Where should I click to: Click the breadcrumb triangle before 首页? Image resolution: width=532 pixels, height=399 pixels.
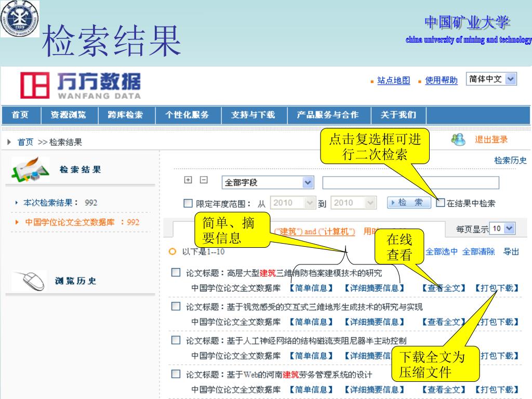point(9,142)
